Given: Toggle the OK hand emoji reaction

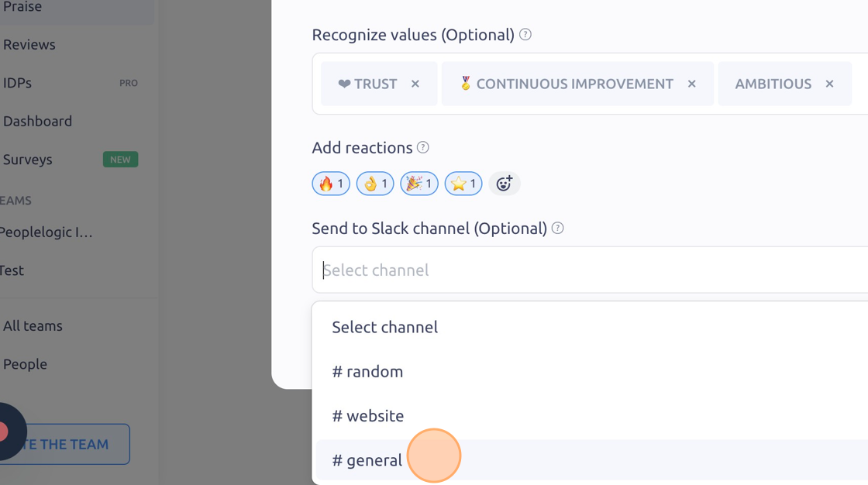Looking at the screenshot, I should (375, 184).
